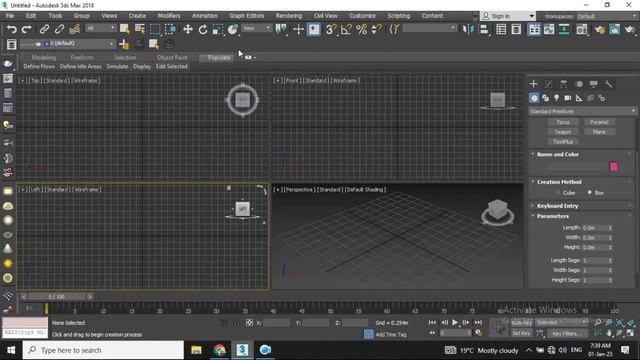Open the Curve Editor icon
This screenshot has width=640, height=360.
[x=549, y=29]
